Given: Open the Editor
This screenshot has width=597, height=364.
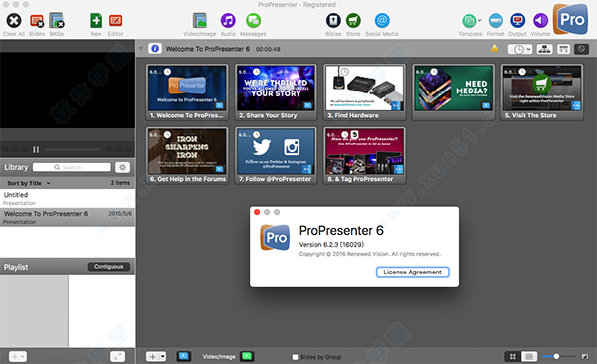Looking at the screenshot, I should (115, 21).
